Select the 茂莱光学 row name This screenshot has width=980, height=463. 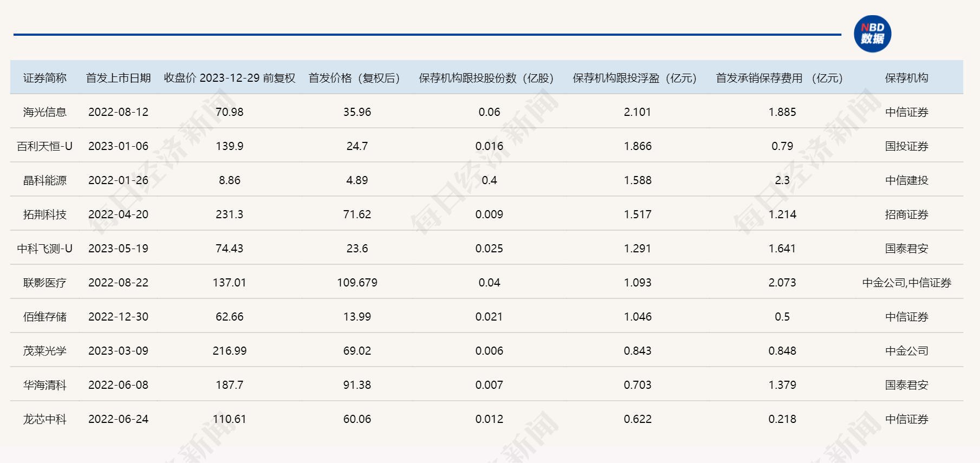click(x=45, y=351)
